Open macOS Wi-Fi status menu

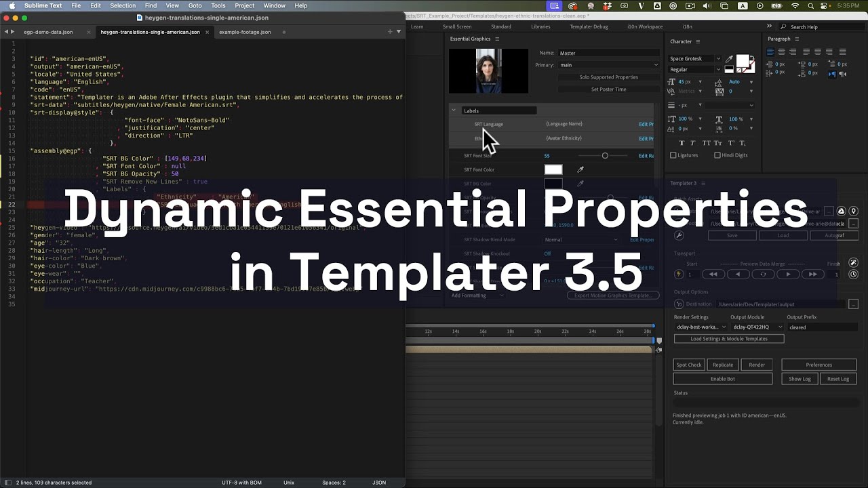click(795, 5)
